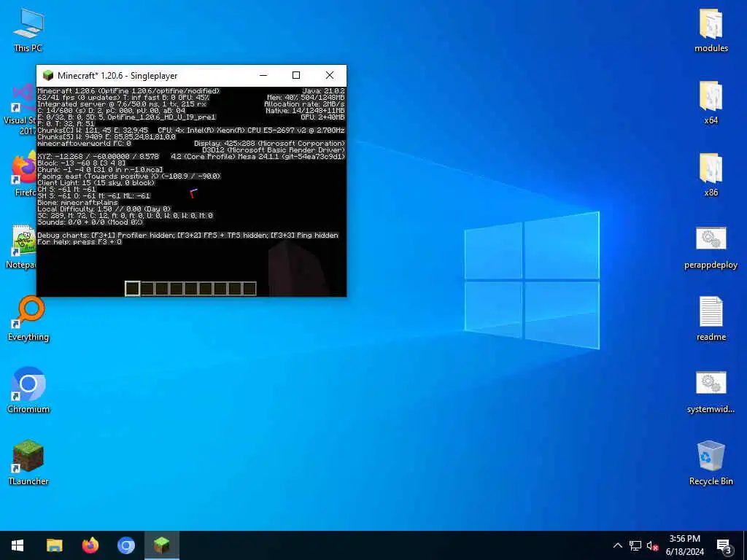Click the 'D3D12 (Microsoft Basic Render Driver)' text
Viewport: 747px width, 560px height.
coord(274,150)
